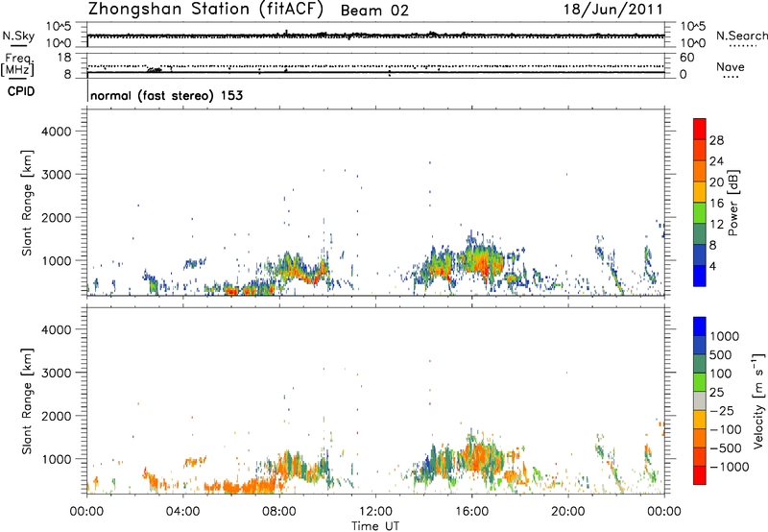Select Slant Range label of velocity panel
Screen dimensions: 768x532
coord(27,401)
